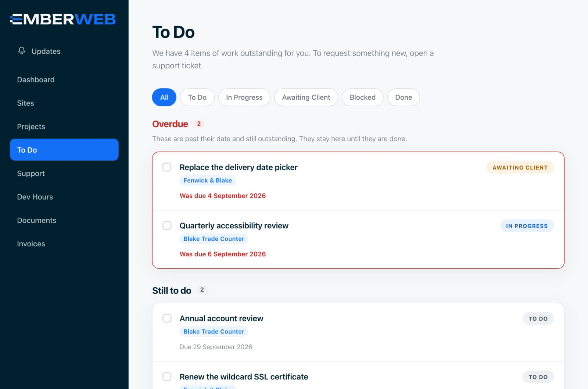Click the Still to do count badge
Image resolution: width=588 pixels, height=389 pixels.
tap(202, 290)
